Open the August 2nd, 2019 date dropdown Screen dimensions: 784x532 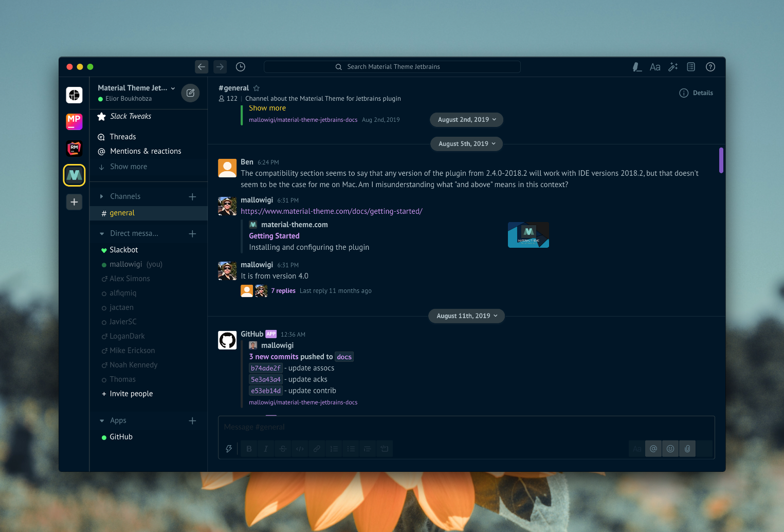coord(466,120)
